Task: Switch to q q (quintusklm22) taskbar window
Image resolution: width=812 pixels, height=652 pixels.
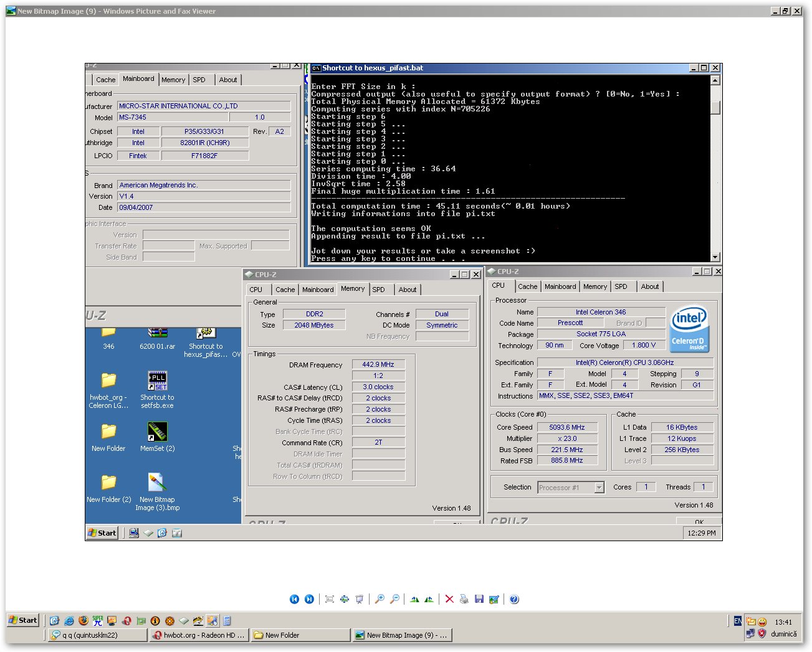Action: click(x=98, y=635)
